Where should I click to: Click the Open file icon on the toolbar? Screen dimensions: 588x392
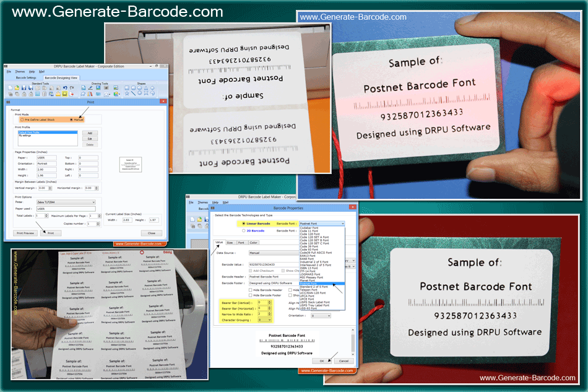point(17,87)
